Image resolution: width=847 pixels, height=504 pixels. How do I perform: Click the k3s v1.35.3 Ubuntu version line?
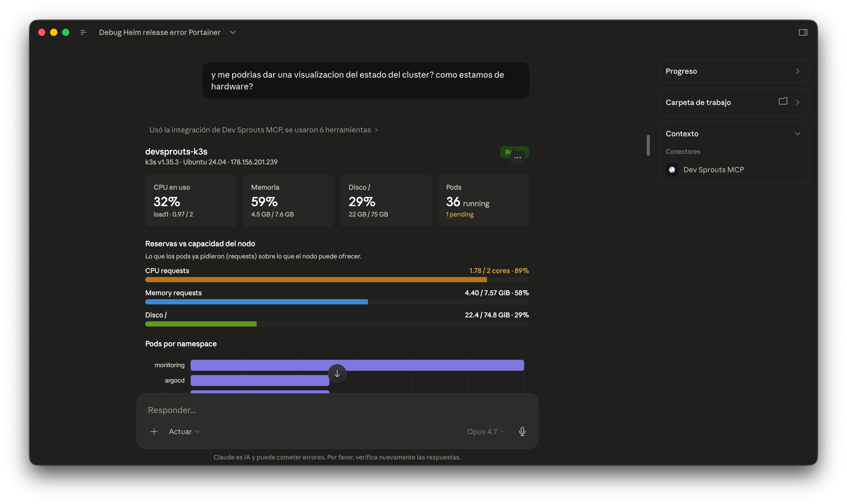(x=211, y=162)
